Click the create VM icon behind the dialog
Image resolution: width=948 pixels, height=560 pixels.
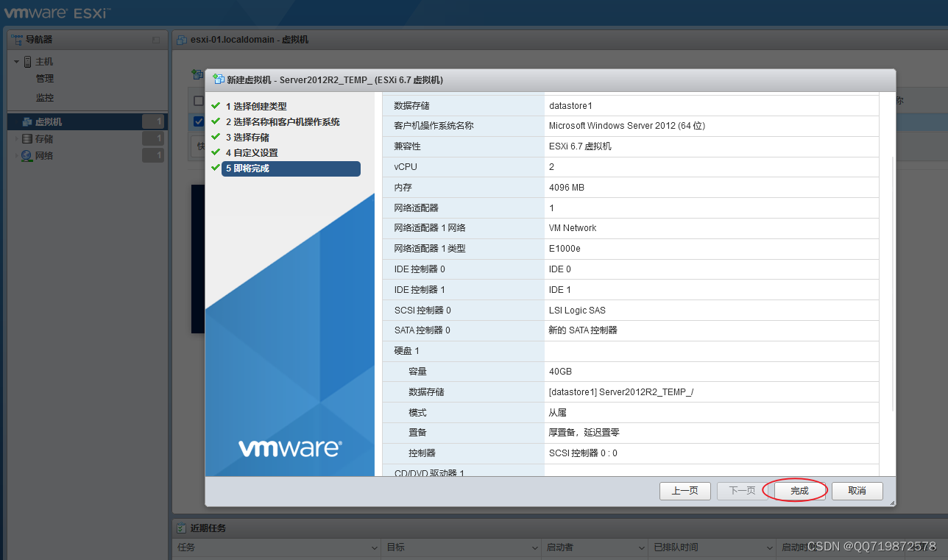(x=197, y=74)
